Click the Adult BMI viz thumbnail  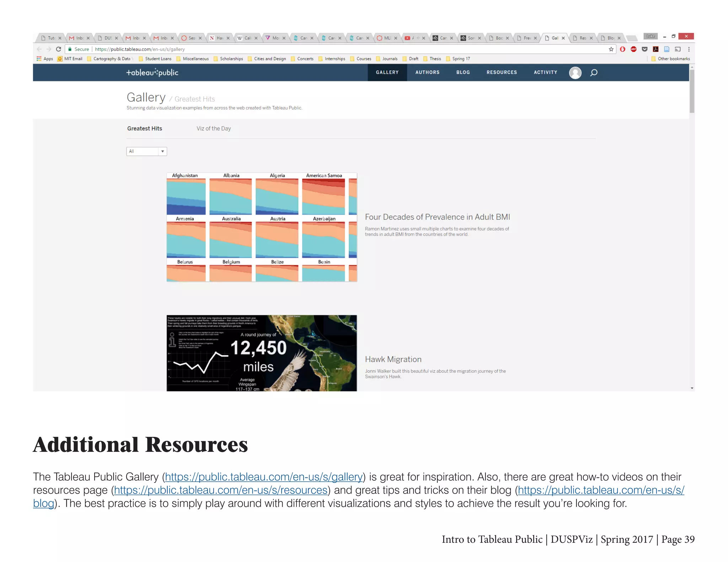[262, 227]
